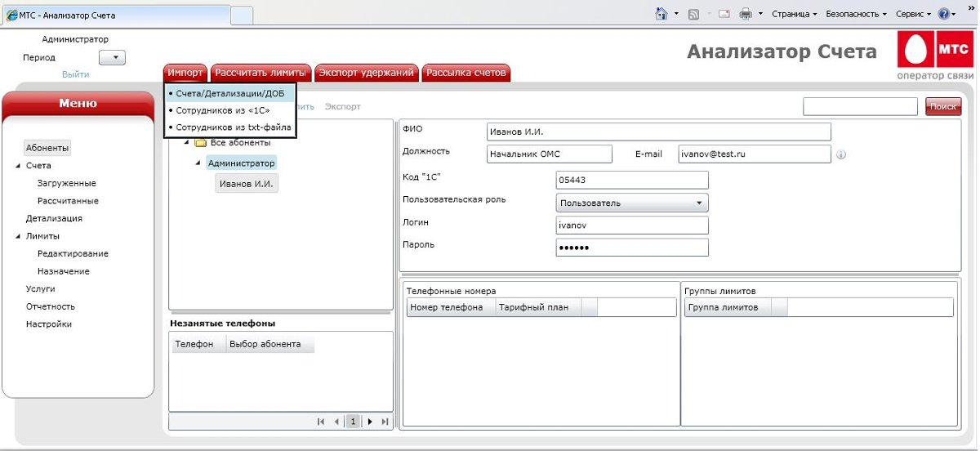Open the Home button dropdown arrow
Screen dimensions: 980x451
pyautogui.click(x=676, y=14)
